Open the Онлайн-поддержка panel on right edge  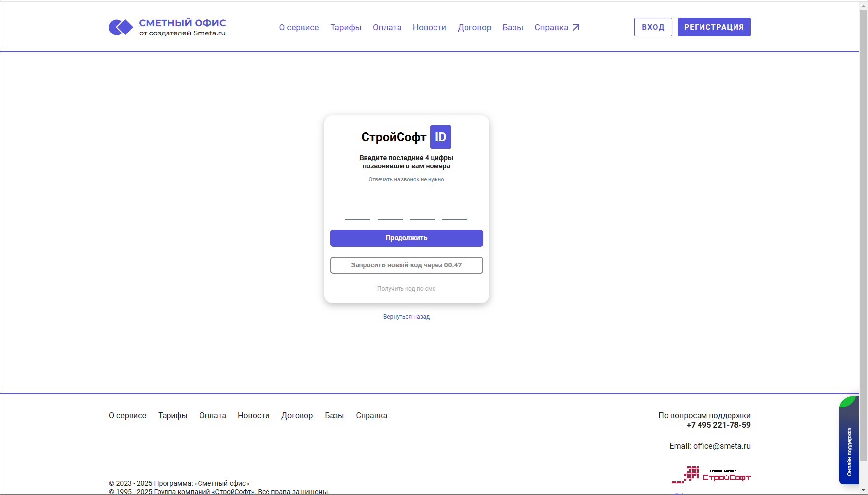[849, 441]
